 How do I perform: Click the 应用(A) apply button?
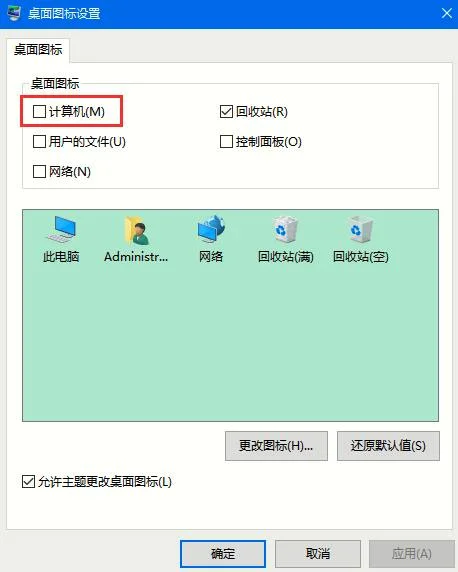click(x=412, y=554)
